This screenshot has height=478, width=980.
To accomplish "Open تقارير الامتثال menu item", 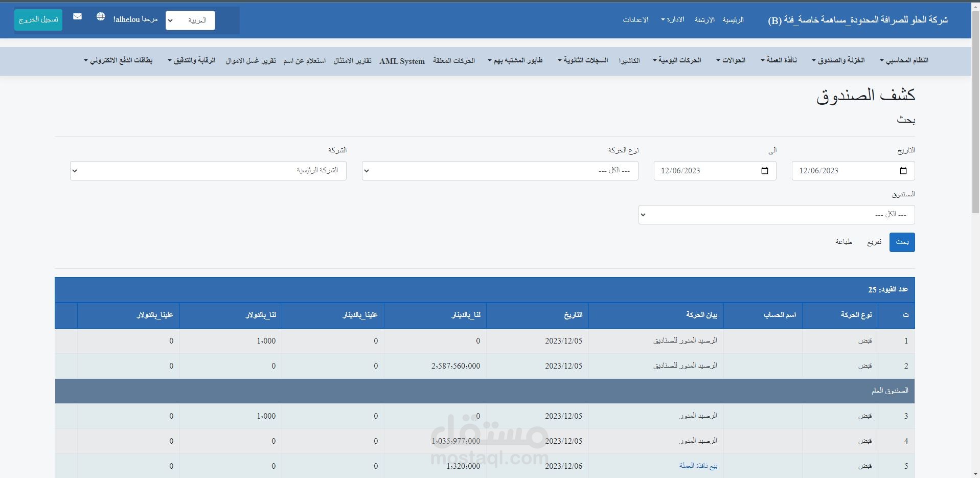I will (352, 60).
